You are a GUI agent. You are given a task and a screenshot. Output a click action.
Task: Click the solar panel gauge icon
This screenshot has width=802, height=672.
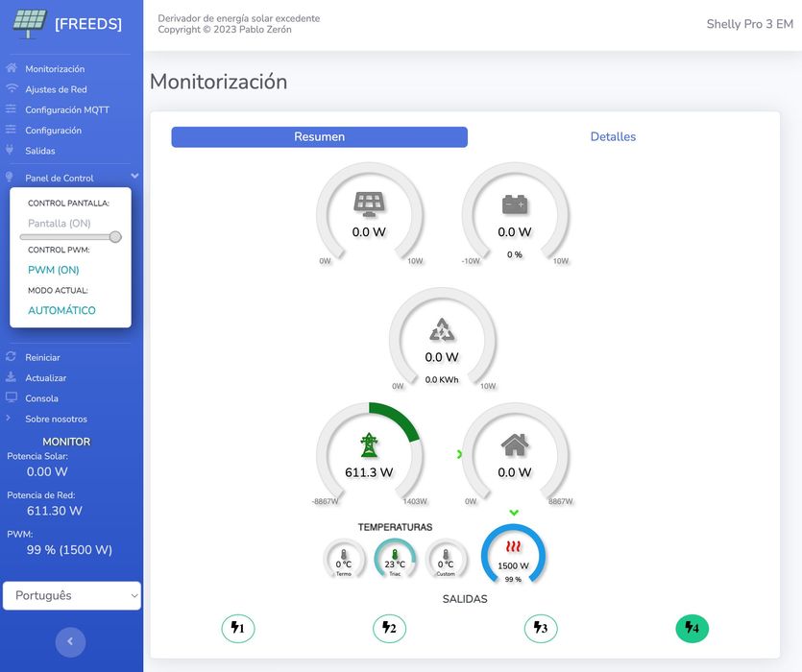pyautogui.click(x=369, y=204)
